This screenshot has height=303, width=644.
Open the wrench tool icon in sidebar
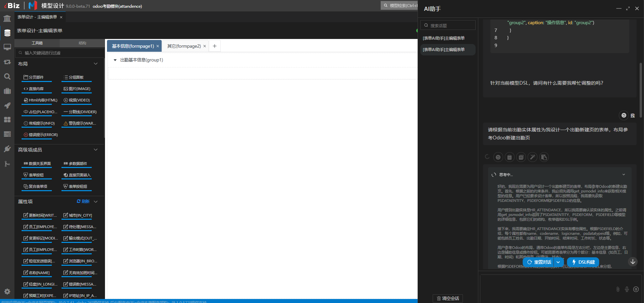(x=7, y=149)
